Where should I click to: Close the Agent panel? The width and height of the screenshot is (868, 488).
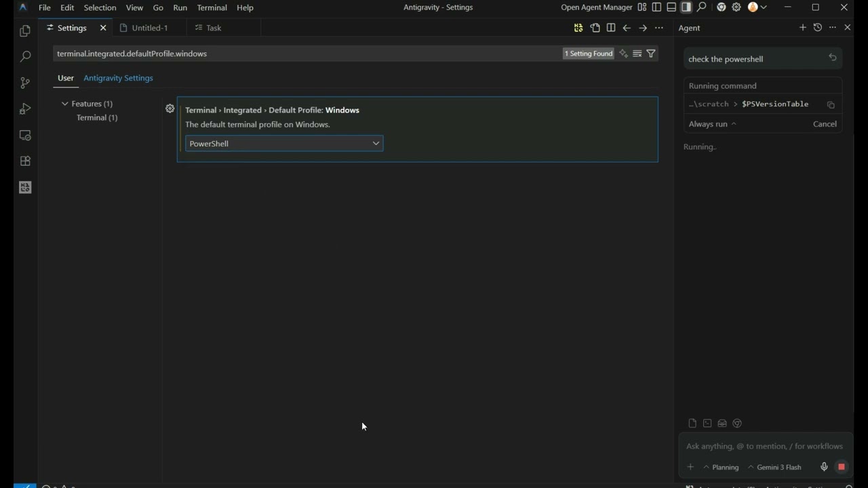(x=848, y=27)
